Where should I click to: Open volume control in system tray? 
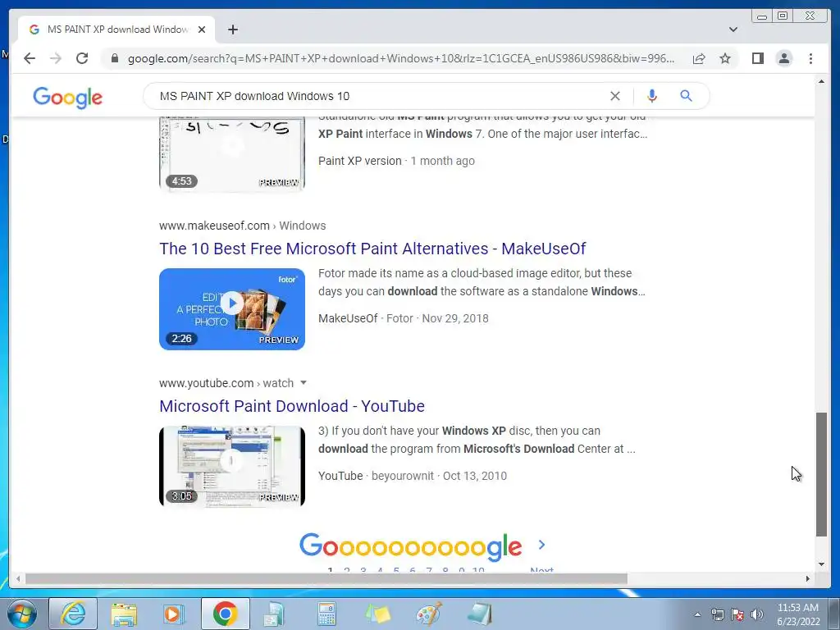click(x=756, y=614)
